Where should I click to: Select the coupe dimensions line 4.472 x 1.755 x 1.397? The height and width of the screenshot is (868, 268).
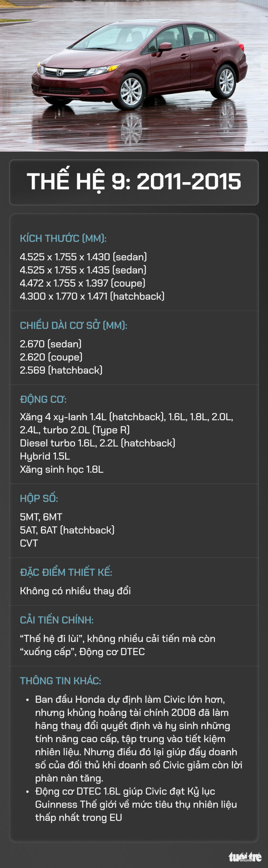coord(82,283)
